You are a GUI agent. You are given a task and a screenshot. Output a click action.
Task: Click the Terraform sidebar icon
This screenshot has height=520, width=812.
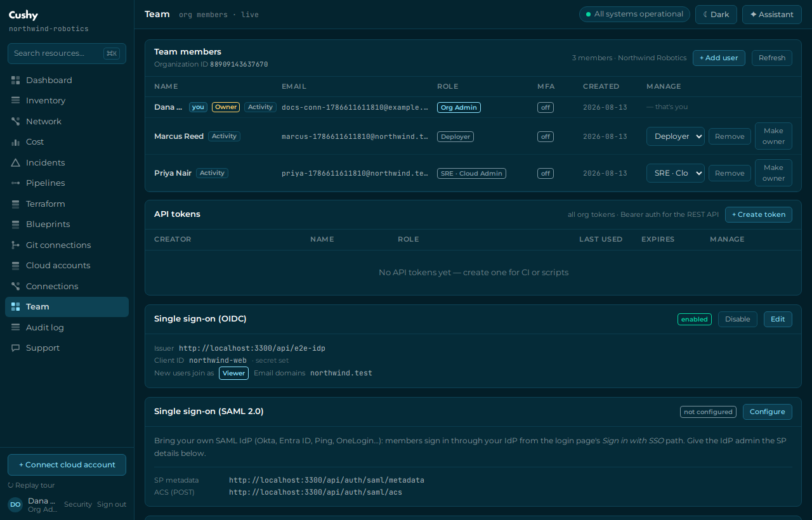[x=15, y=204]
